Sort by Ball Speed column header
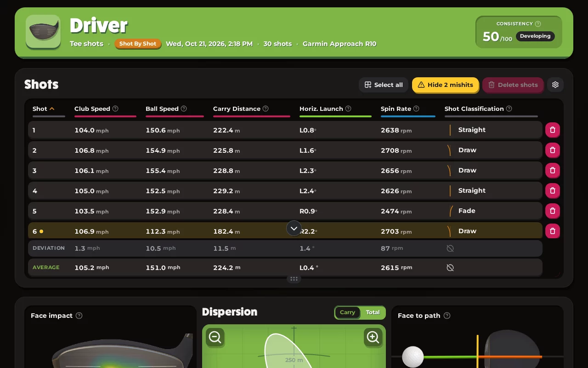This screenshot has width=588, height=368. point(162,109)
